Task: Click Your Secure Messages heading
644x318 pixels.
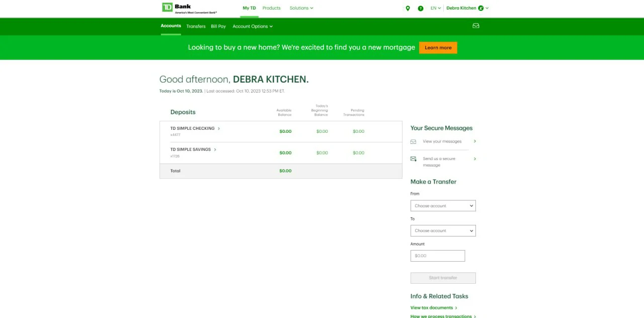Action: pos(442,128)
